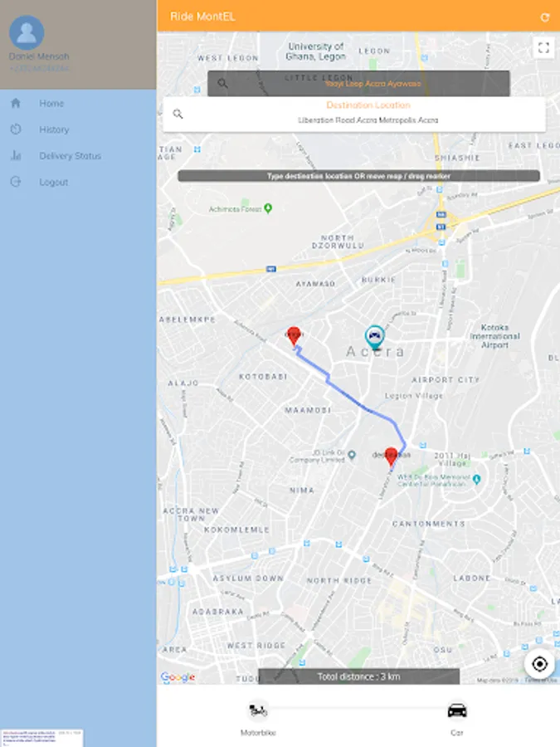560x747 pixels.
Task: Select the Car vehicle option
Action: point(457,718)
